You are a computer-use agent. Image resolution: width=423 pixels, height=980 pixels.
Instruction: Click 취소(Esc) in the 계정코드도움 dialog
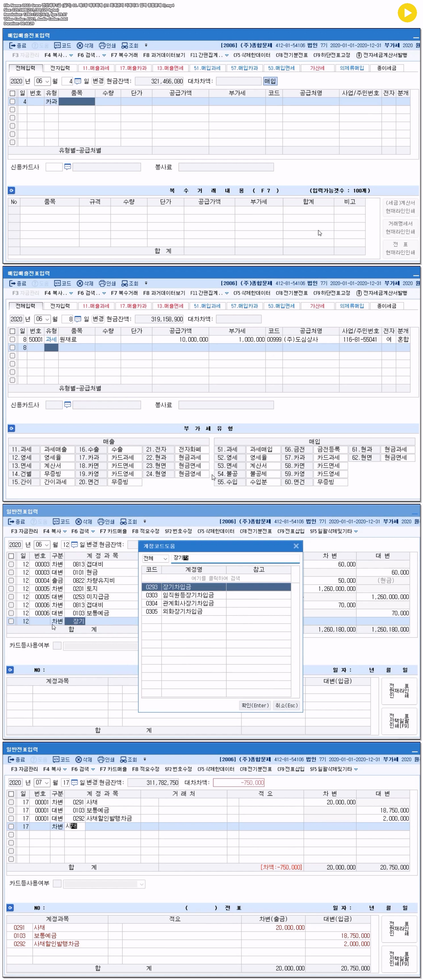(286, 705)
